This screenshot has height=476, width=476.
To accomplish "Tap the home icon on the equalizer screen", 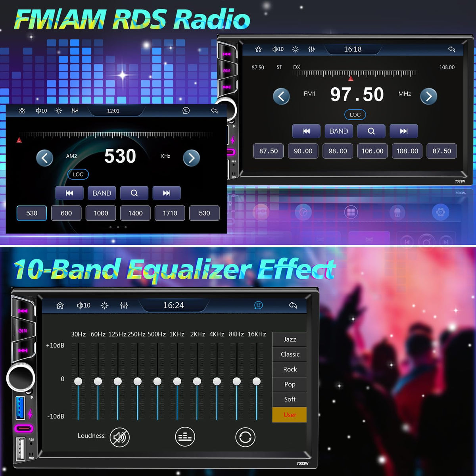I will pos(60,305).
